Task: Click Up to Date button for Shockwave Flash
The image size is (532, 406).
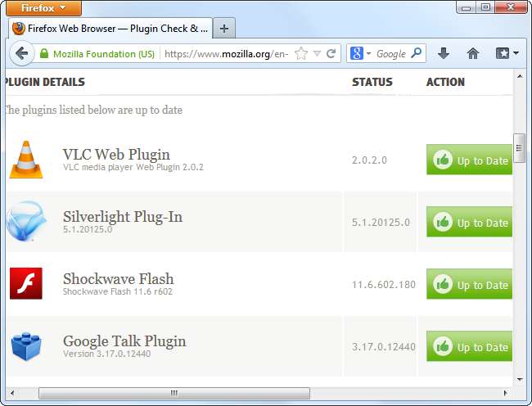Action: tap(469, 284)
